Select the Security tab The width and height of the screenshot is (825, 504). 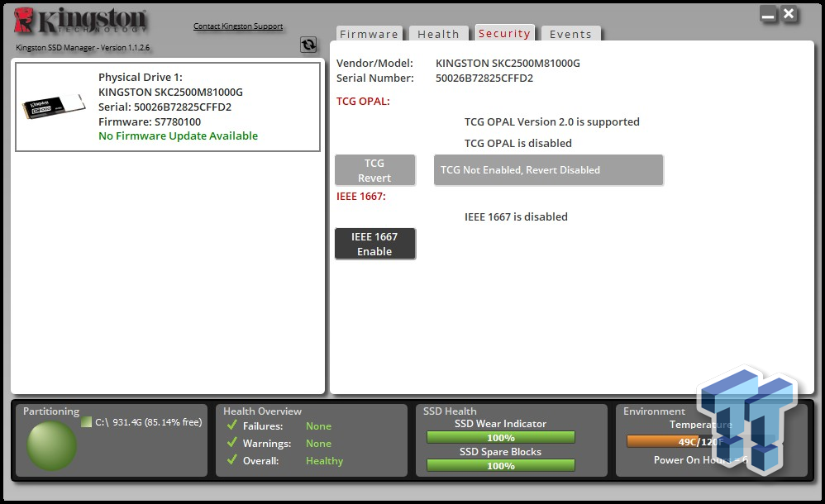(x=504, y=33)
